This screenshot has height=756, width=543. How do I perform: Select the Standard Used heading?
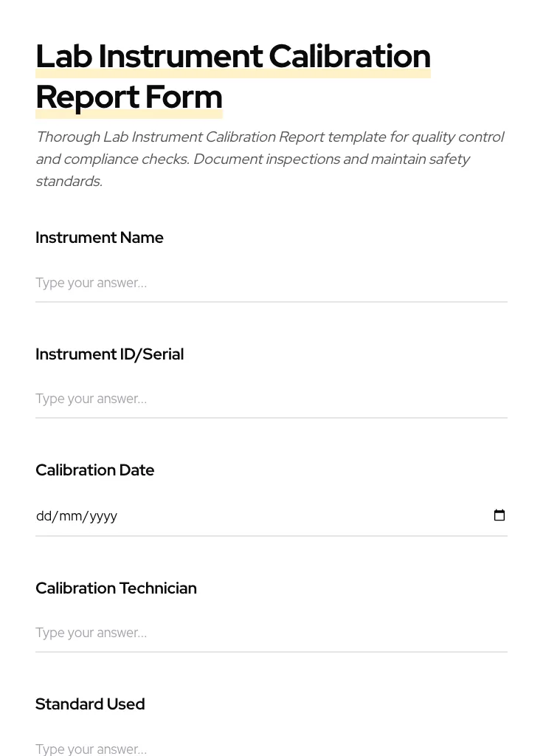pos(90,704)
